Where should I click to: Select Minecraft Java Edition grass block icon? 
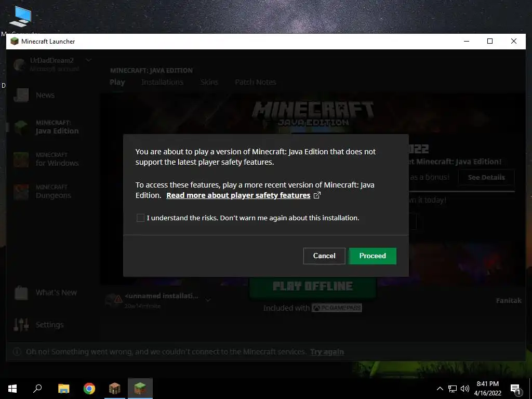[21, 127]
